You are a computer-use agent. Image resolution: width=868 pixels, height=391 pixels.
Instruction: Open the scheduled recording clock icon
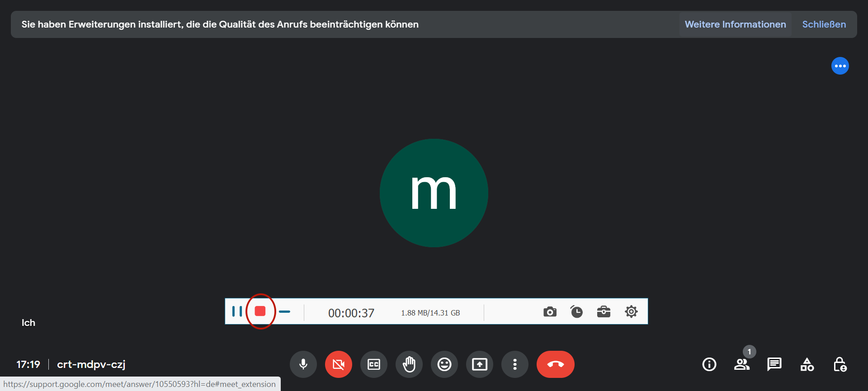click(576, 311)
